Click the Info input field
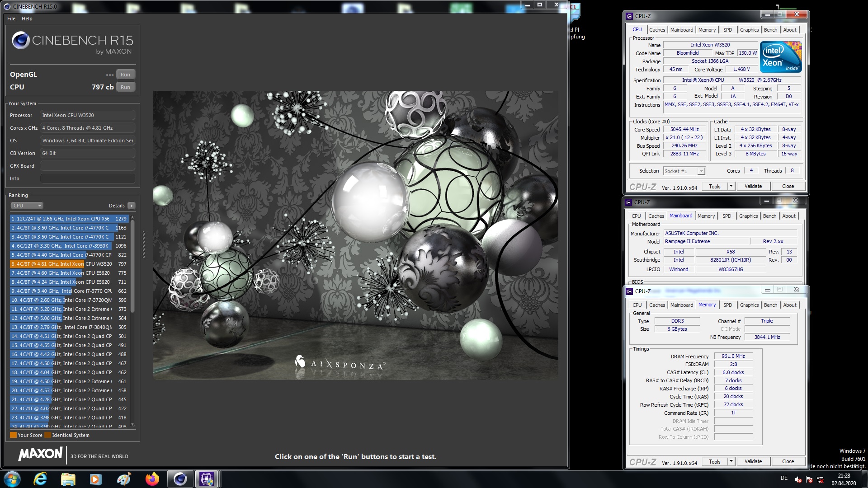This screenshot has width=868, height=488. [88, 178]
